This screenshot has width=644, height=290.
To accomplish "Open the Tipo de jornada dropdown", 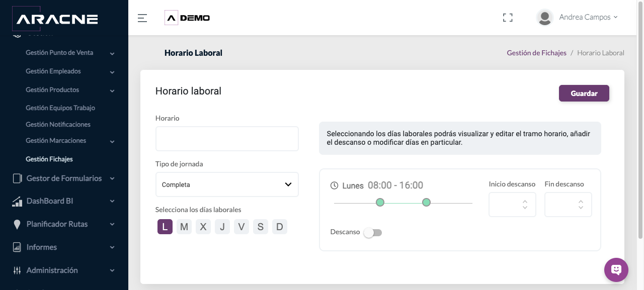I will [x=227, y=184].
